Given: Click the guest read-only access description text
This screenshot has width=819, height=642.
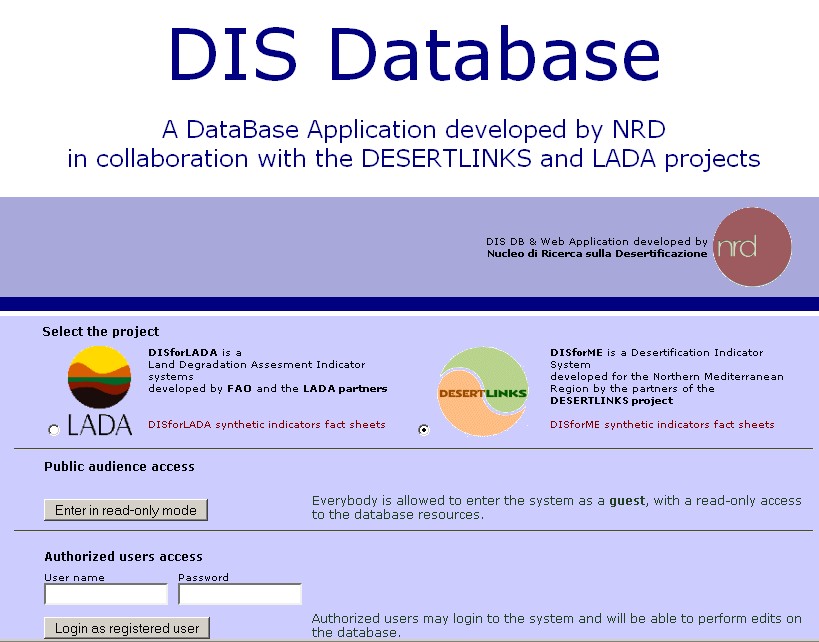Looking at the screenshot, I should (556, 508).
